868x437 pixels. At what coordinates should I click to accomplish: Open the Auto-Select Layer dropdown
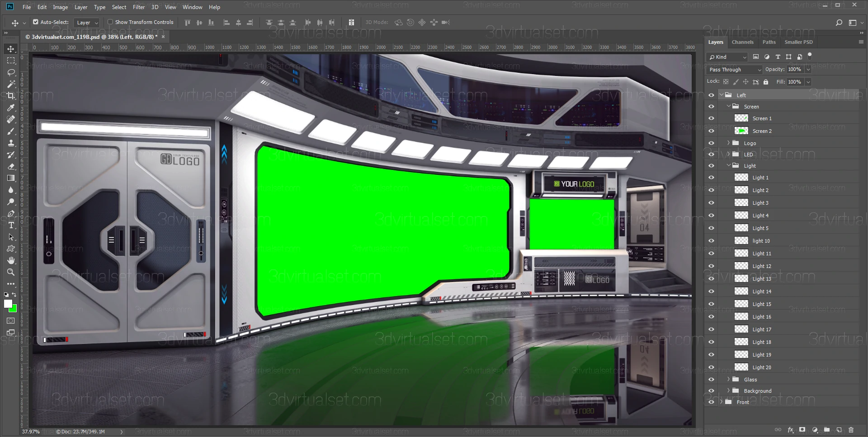pos(87,23)
